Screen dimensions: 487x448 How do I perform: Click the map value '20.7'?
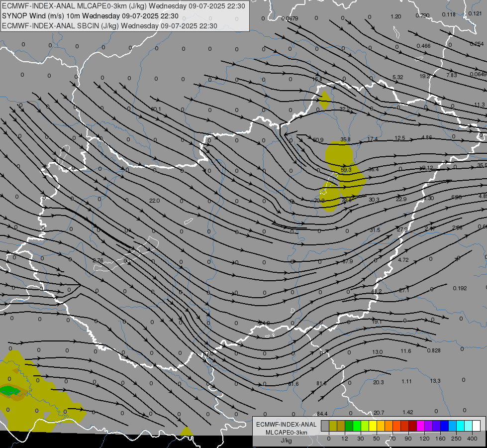[x=379, y=413]
